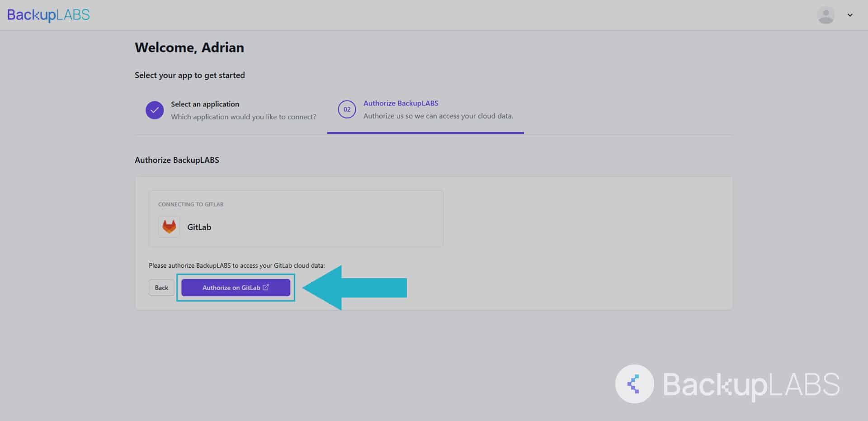Select the 'Connecting to GitLab' card
868x421 pixels.
point(296,218)
